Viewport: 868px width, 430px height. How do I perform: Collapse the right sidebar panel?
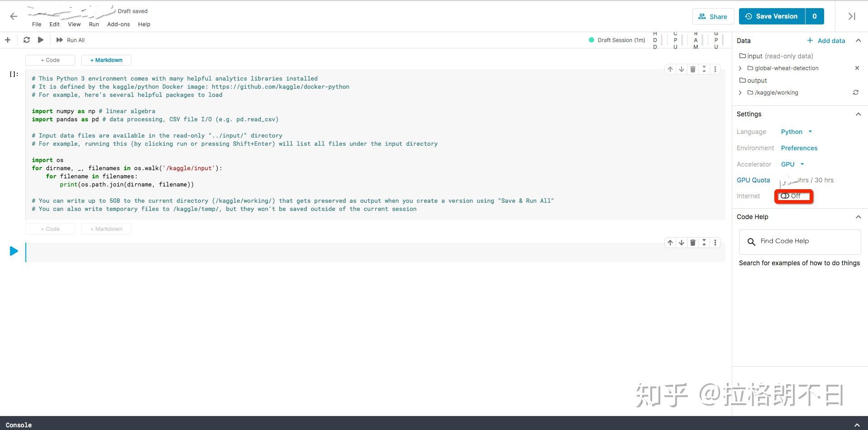tap(851, 16)
